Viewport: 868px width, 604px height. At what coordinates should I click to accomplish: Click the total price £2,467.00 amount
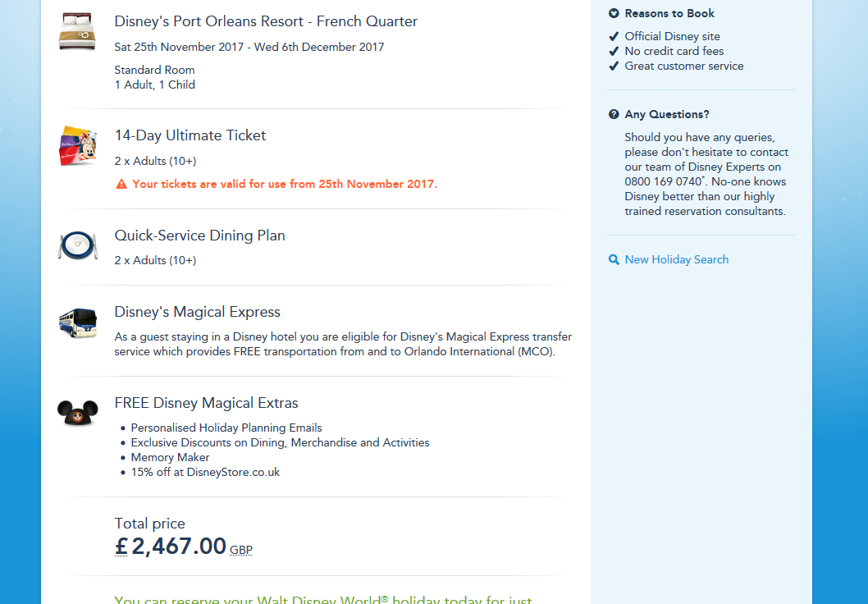pyautogui.click(x=171, y=546)
